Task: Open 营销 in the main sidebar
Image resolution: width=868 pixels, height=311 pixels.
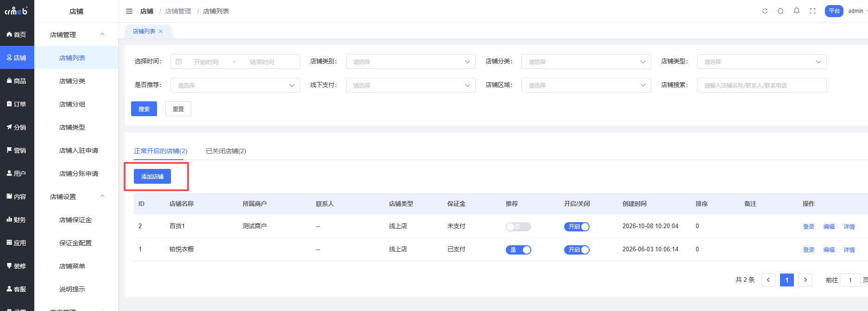Action: pos(17,150)
